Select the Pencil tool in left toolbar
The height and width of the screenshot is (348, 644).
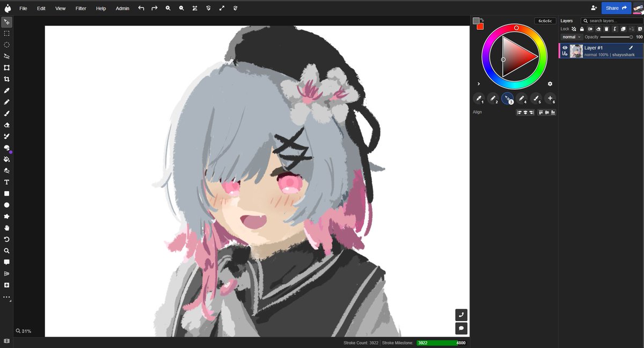pos(6,102)
